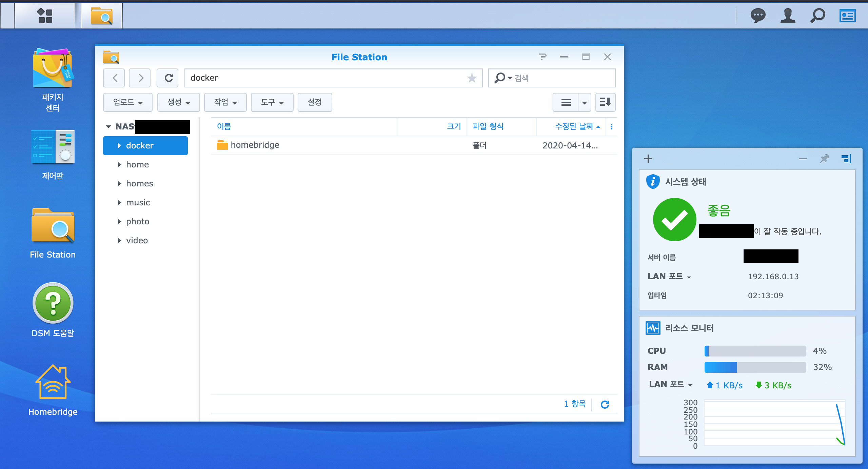868x469 pixels.
Task: Collapse the NAS root tree node
Action: 108,127
